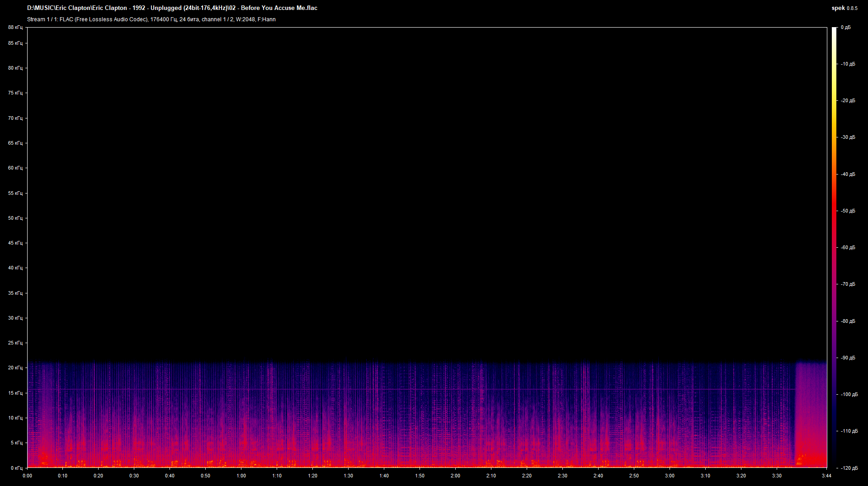Click the 50 кГц frequency axis label

click(x=15, y=218)
